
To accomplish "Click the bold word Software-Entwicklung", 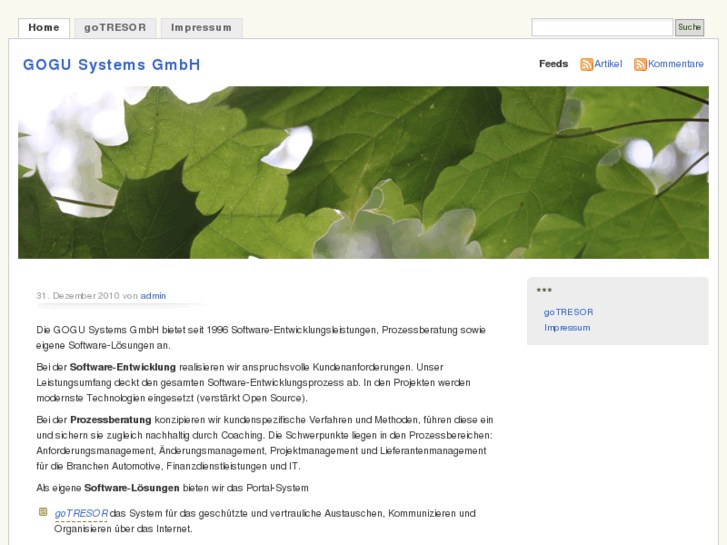I will pyautogui.click(x=123, y=367).
